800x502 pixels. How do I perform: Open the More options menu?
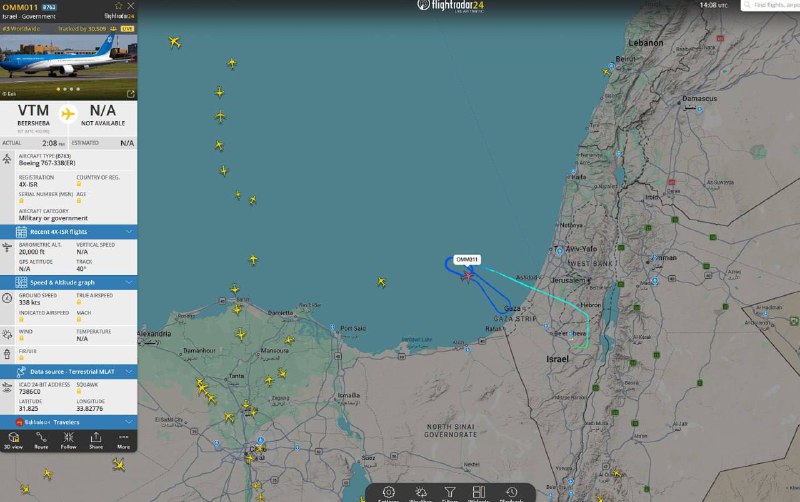[x=123, y=441]
